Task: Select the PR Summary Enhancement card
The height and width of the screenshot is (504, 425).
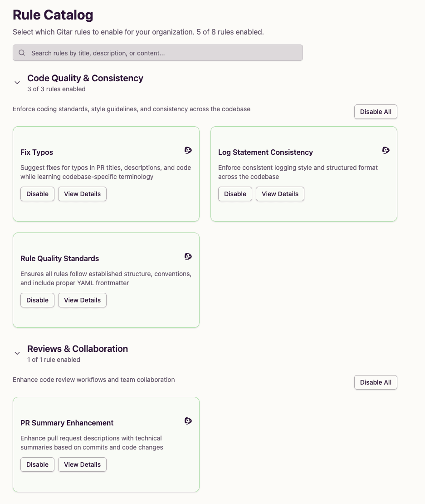Action: click(x=106, y=481)
